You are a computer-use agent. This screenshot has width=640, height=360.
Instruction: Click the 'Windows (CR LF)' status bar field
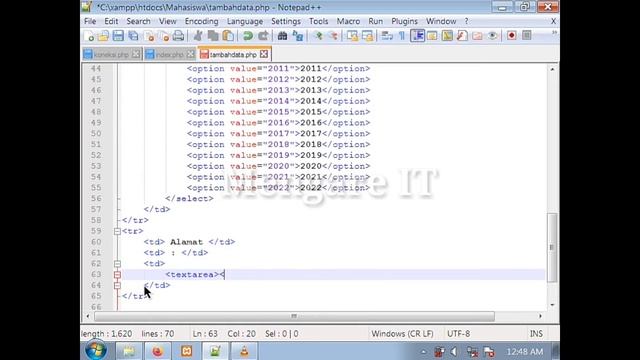tap(402, 334)
